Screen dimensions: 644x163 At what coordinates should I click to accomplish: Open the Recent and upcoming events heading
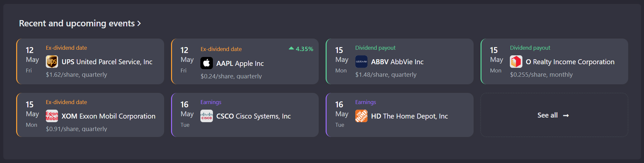coord(76,23)
